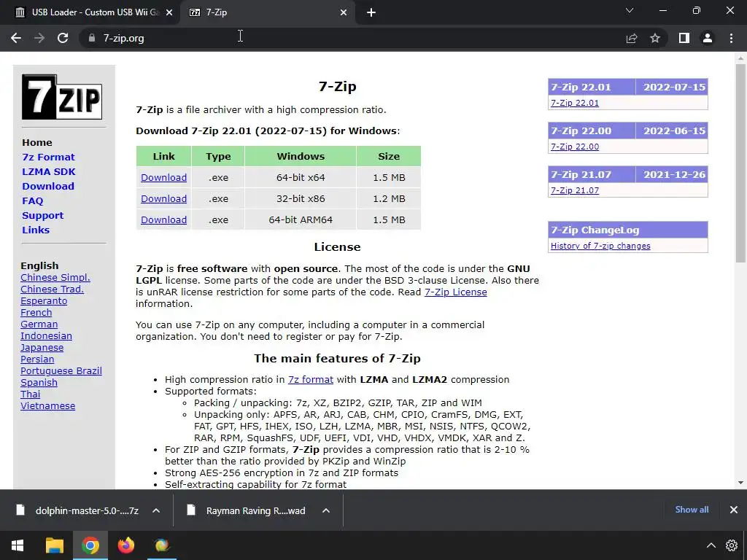Go back using the browser back arrow
The height and width of the screenshot is (560, 747).
click(x=16, y=38)
